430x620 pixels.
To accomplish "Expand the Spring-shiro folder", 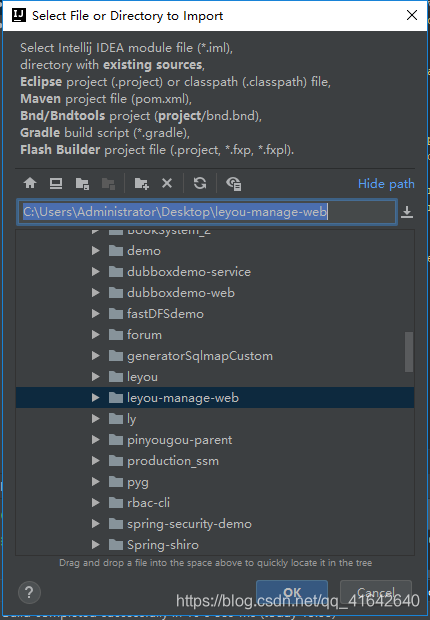I will tap(95, 544).
